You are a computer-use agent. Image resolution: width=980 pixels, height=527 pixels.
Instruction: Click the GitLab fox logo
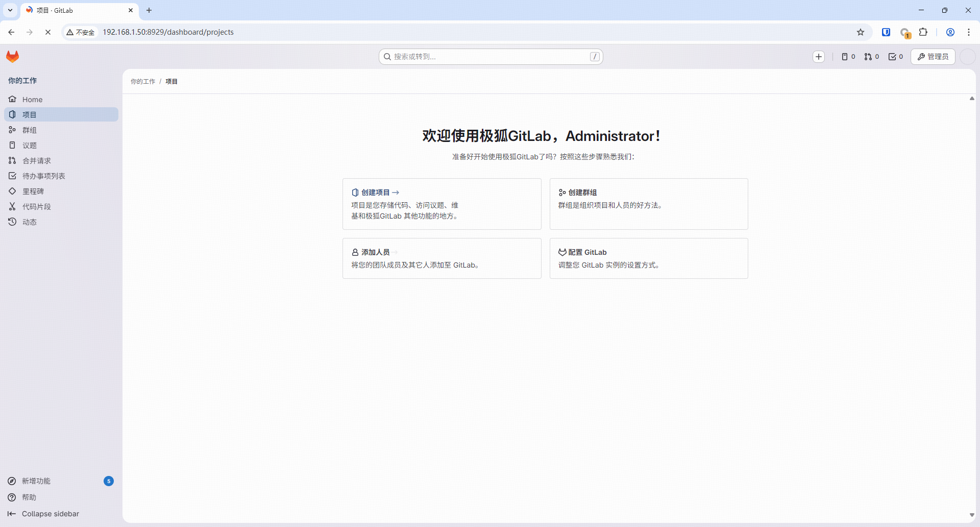[x=13, y=57]
